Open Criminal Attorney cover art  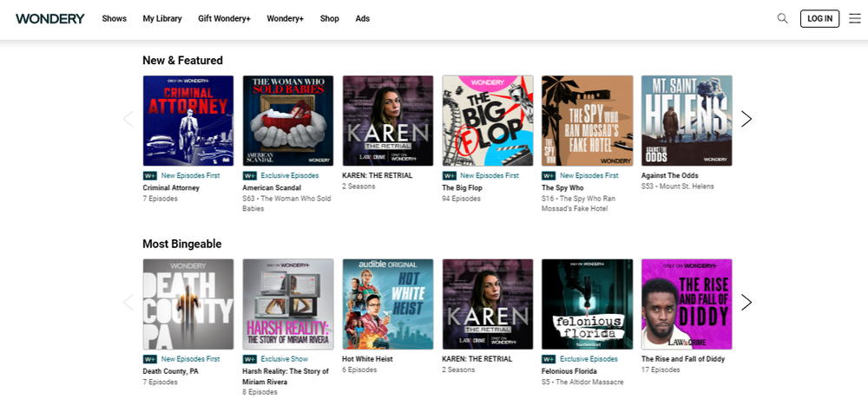tap(188, 121)
